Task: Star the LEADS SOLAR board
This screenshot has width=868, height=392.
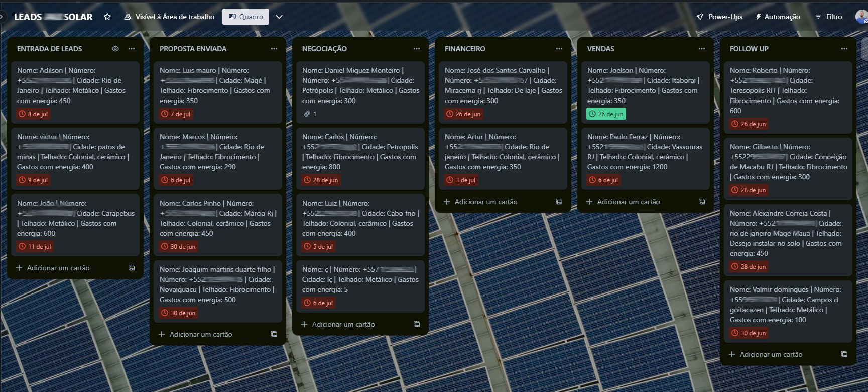Action: pyautogui.click(x=107, y=17)
